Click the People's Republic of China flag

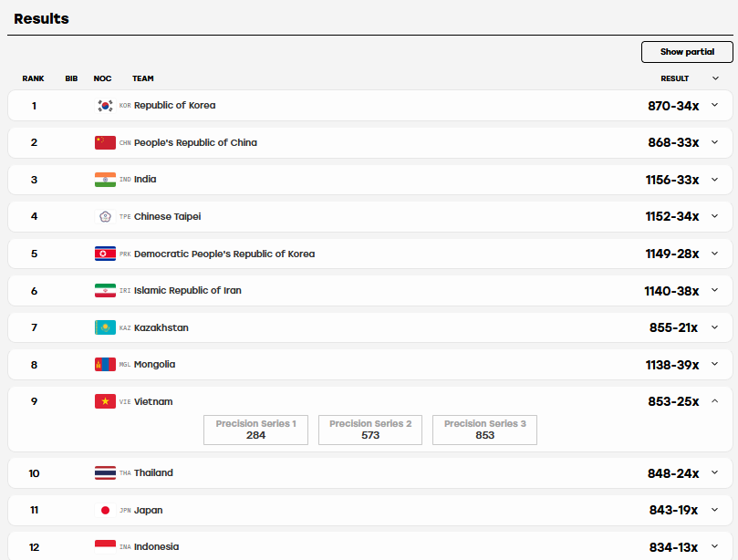[105, 142]
